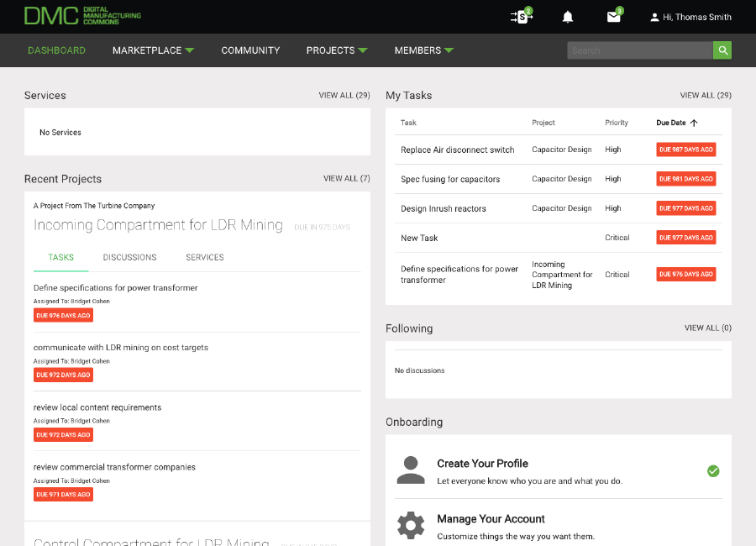
Task: Click the Due 981 Days Ago badge
Action: click(x=686, y=179)
